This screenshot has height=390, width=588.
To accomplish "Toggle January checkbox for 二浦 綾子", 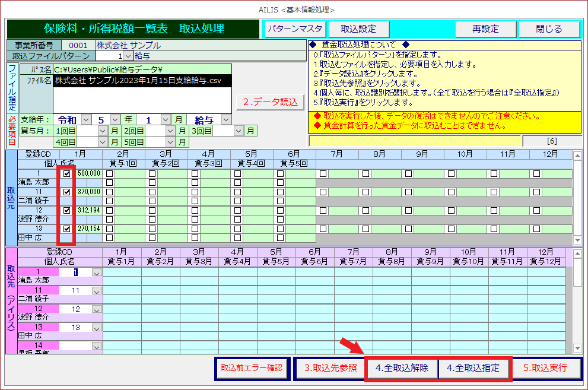I will coord(67,192).
